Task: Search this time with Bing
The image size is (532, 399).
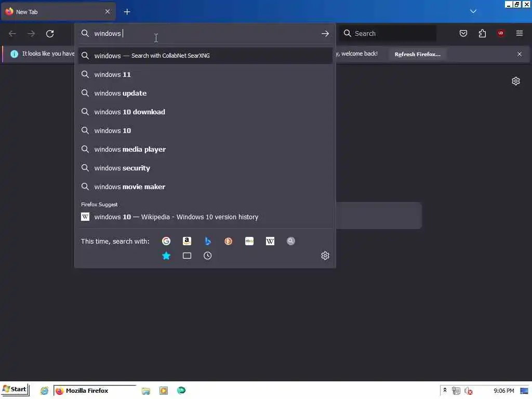Action: coord(208,241)
